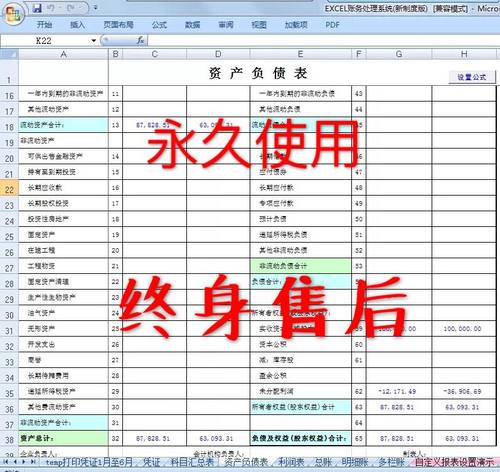This screenshot has height=472, width=500.
Task: Select row 38 header
Action: click(x=9, y=439)
